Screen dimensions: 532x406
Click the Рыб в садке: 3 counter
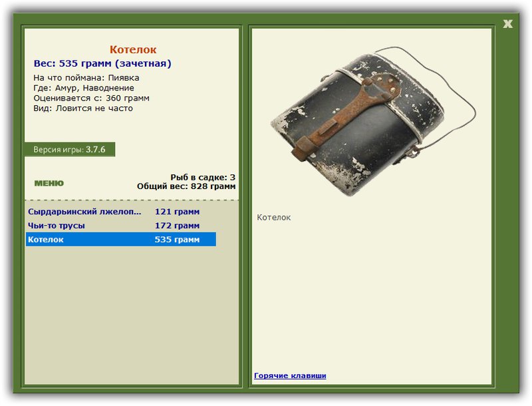pos(203,177)
